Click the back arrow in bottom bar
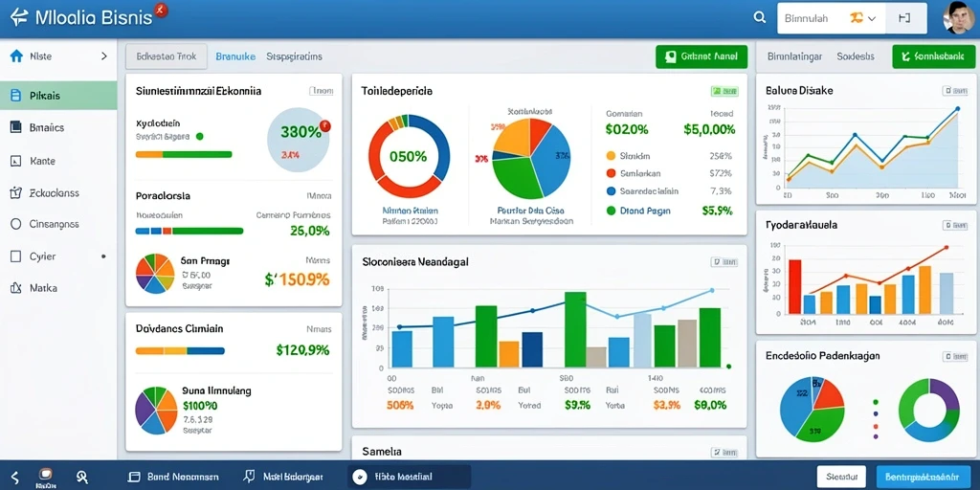This screenshot has width=980, height=490. [15, 477]
